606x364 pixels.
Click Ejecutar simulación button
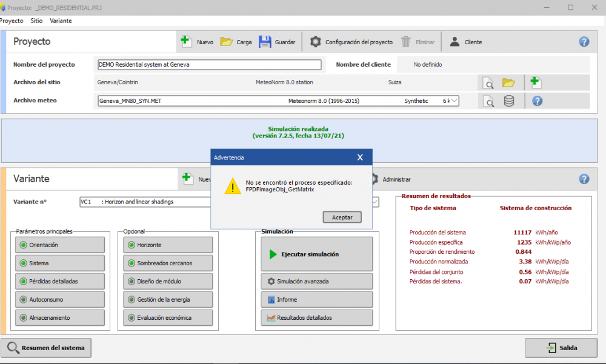[x=316, y=254]
